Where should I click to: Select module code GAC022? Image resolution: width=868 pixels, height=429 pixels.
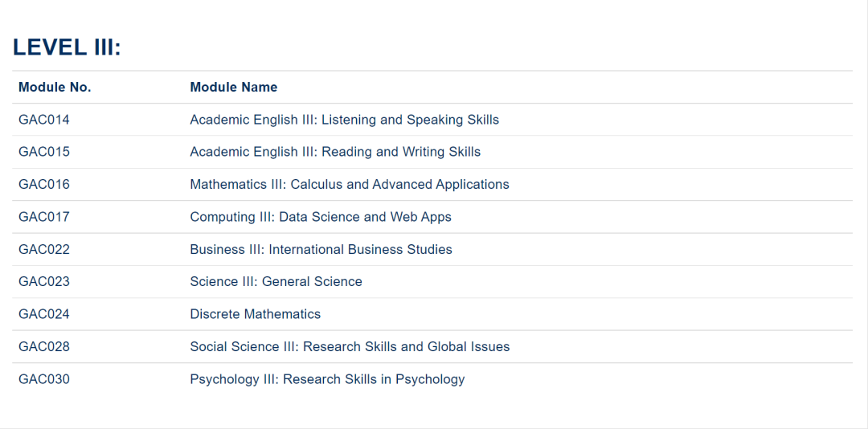44,250
